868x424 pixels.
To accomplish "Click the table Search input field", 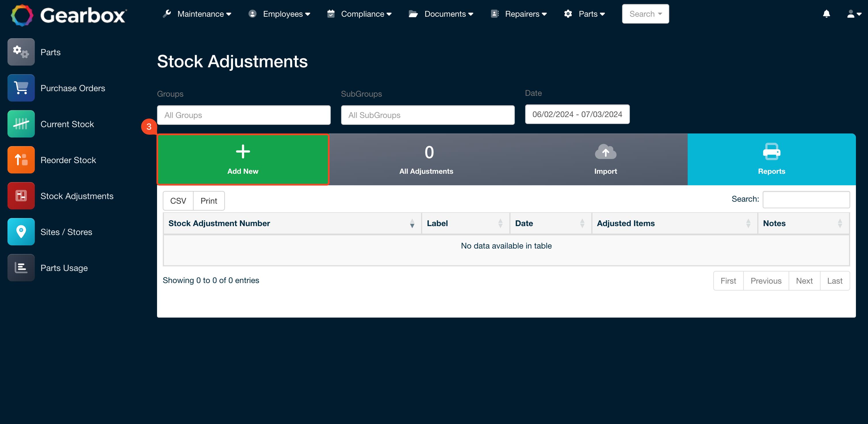I will 806,199.
